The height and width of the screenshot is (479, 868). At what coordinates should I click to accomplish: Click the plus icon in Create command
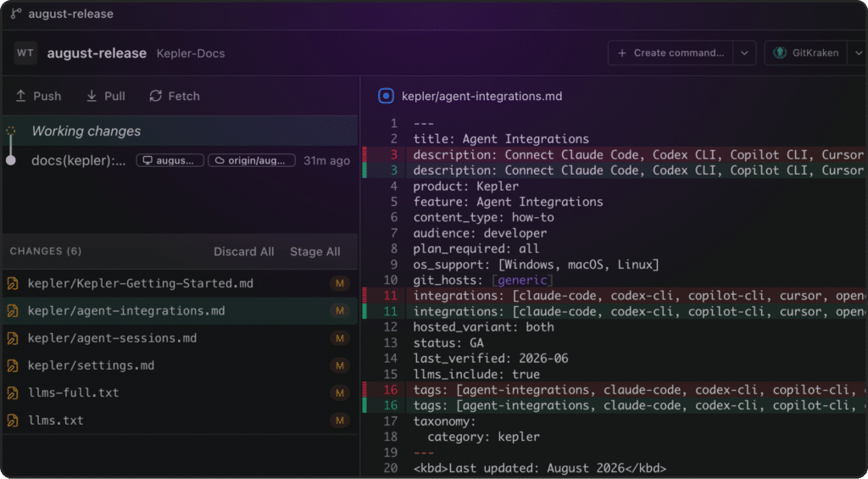(622, 53)
